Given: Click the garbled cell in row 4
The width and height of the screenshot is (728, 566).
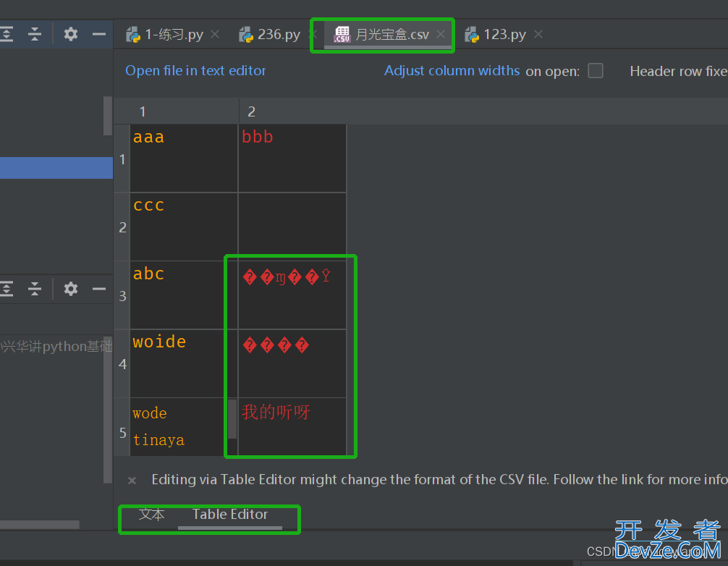Looking at the screenshot, I should click(x=292, y=363).
